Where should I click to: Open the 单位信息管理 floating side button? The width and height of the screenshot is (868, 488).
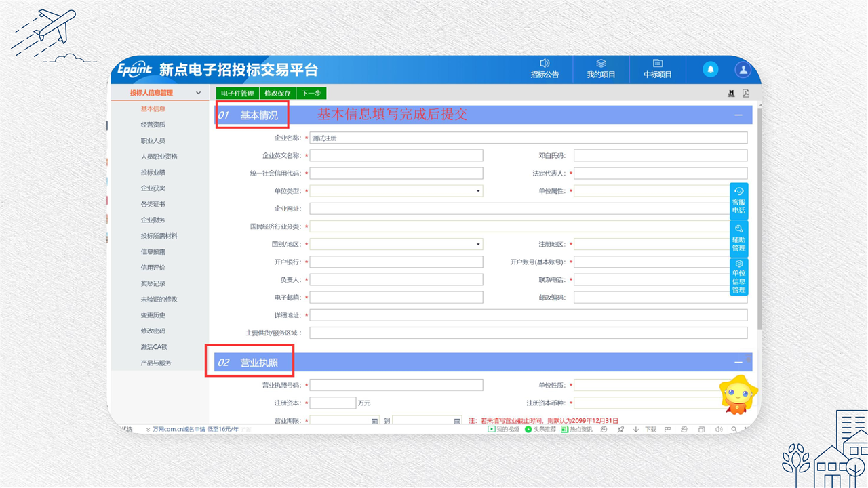pyautogui.click(x=738, y=277)
